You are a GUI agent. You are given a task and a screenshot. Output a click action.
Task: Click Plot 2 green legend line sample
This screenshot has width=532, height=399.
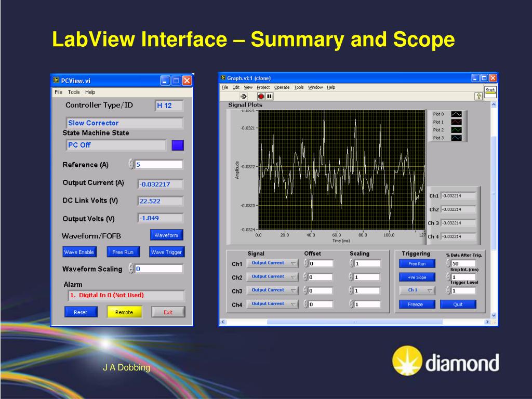pos(456,130)
